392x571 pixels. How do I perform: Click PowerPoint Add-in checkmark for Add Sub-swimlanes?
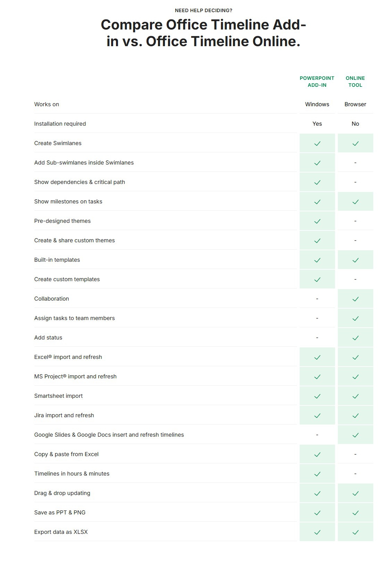[317, 163]
